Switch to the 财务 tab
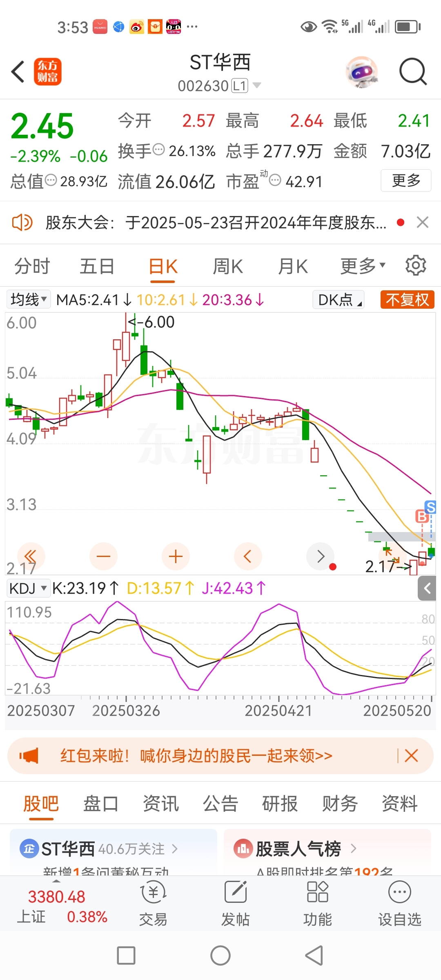 pos(340,804)
